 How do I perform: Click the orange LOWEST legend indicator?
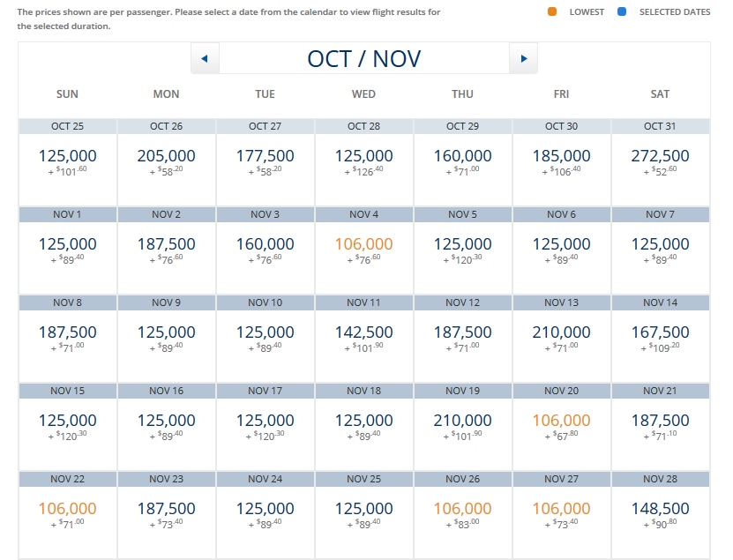point(551,12)
